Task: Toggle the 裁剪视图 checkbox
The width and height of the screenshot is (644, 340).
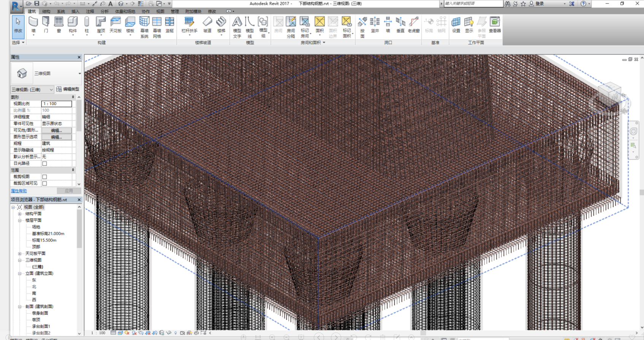Action: pos(45,177)
